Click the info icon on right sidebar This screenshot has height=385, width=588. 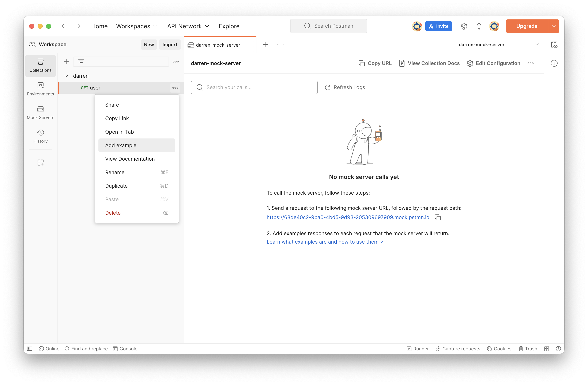click(x=554, y=64)
